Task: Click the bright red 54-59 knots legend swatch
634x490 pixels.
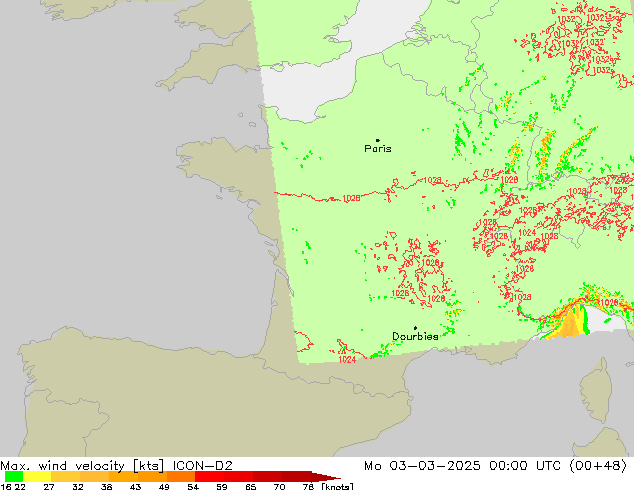Action: point(209,476)
